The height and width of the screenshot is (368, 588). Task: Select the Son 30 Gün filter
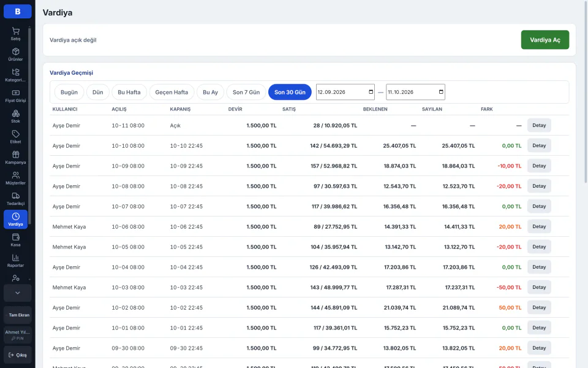coord(290,92)
